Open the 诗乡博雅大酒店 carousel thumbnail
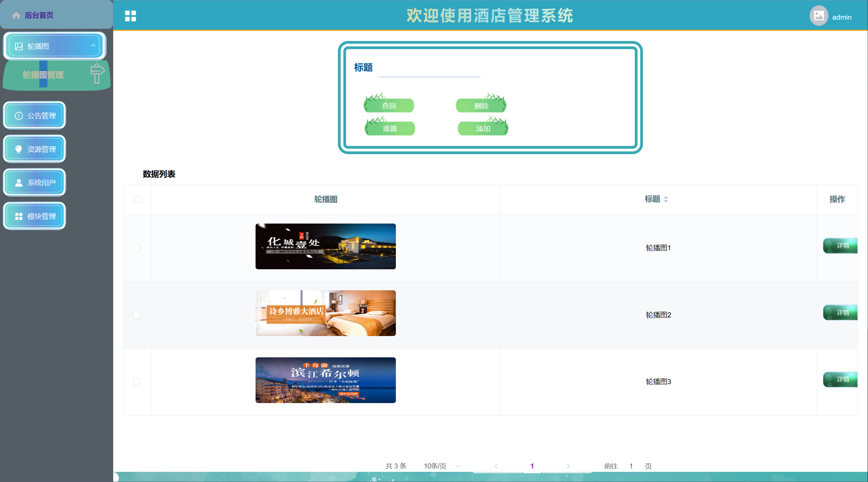 tap(325, 313)
